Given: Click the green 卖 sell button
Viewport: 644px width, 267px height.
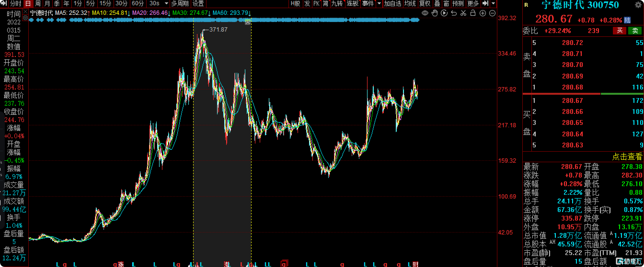Looking at the screenshot, I should (x=635, y=31).
